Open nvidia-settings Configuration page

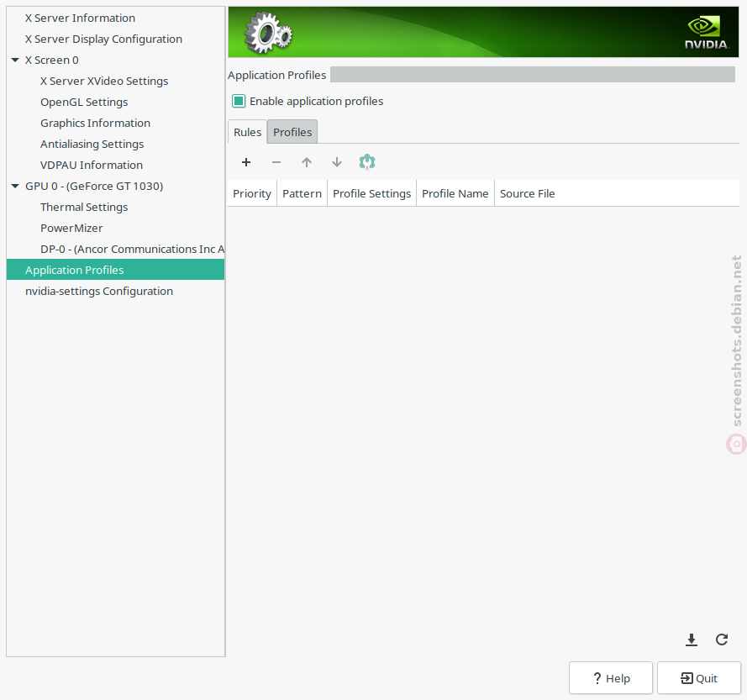[x=99, y=291]
